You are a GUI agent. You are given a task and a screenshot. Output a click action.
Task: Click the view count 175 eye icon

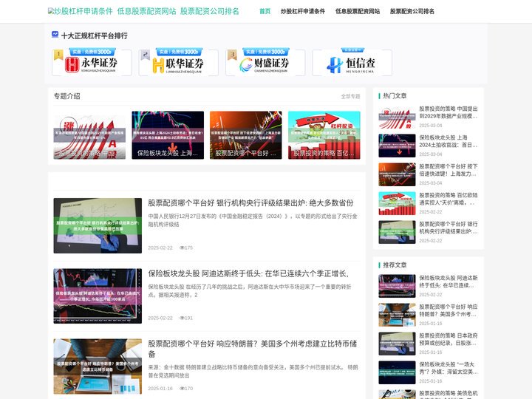pos(182,248)
